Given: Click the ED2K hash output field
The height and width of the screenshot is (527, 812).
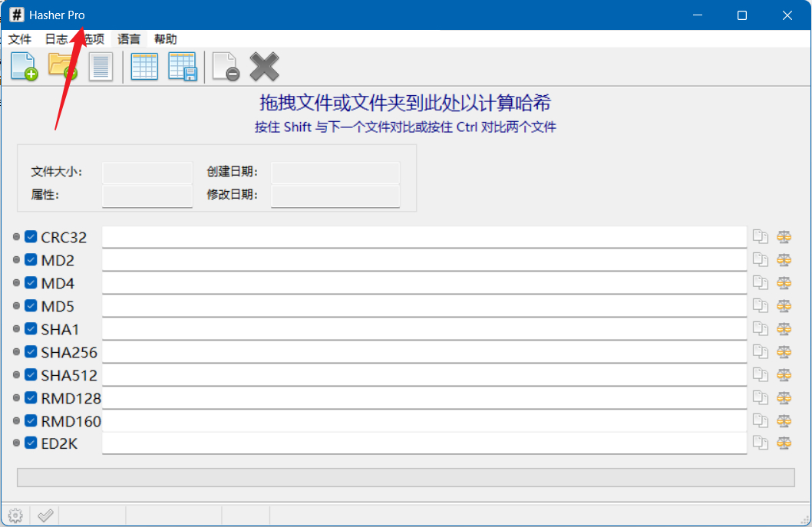Looking at the screenshot, I should (x=424, y=443).
